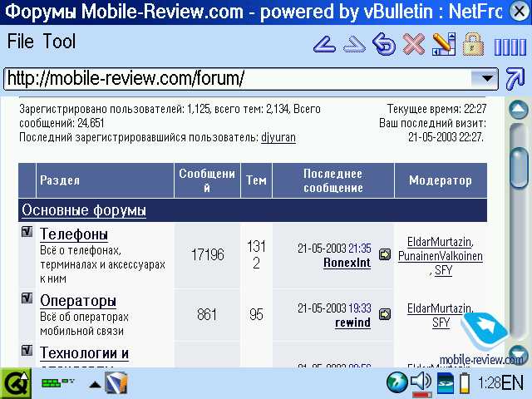Go to the URL using the arrow icon
Screen dimensions: 532x399
(515, 79)
